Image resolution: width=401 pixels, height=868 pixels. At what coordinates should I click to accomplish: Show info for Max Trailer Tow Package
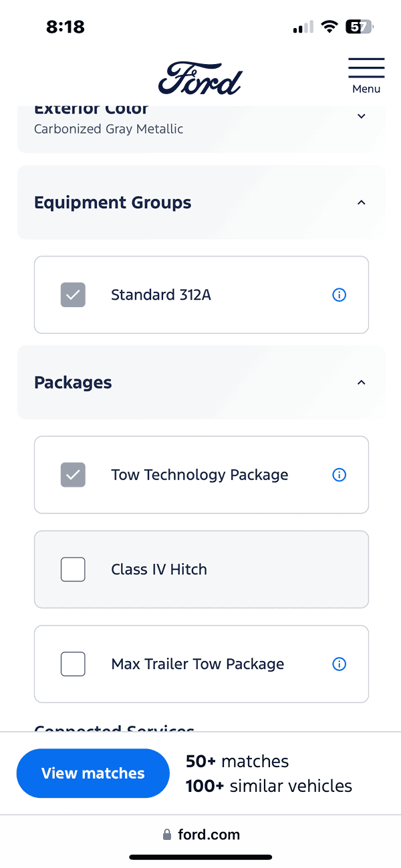(x=340, y=664)
